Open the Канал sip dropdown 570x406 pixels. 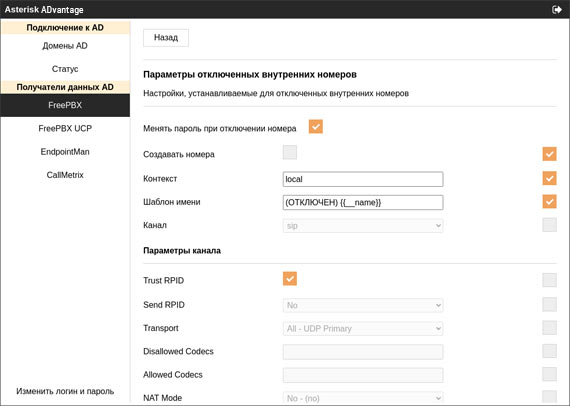tap(363, 226)
